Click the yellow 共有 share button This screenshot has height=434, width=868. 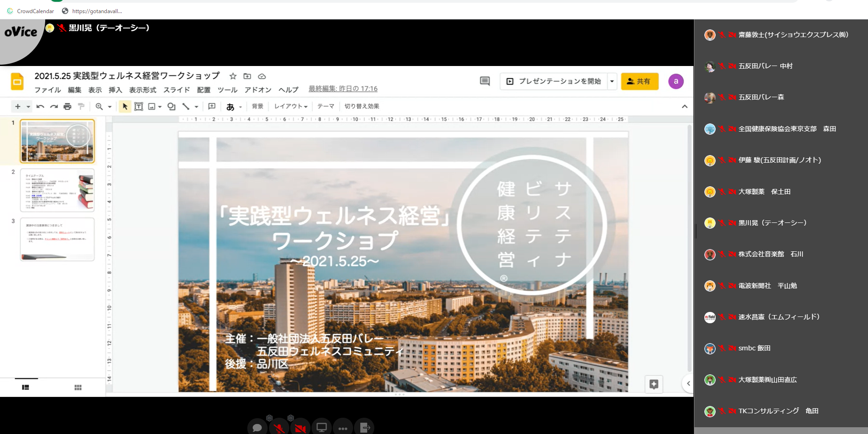click(x=639, y=81)
